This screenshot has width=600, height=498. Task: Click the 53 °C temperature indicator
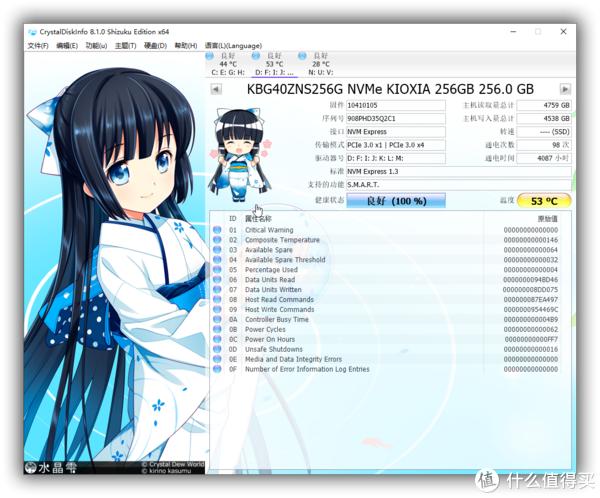click(544, 201)
